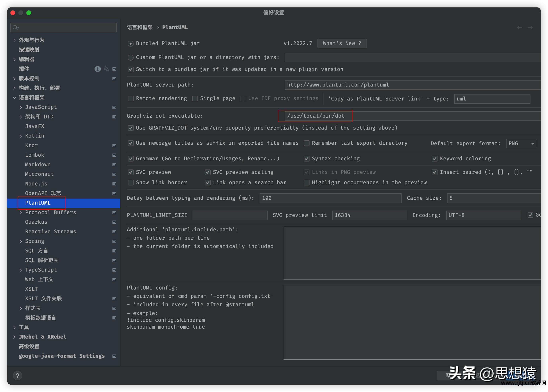Image resolution: width=548 pixels, height=392 pixels.
Task: Toggle Syntax checking checkbox
Action: click(x=306, y=159)
